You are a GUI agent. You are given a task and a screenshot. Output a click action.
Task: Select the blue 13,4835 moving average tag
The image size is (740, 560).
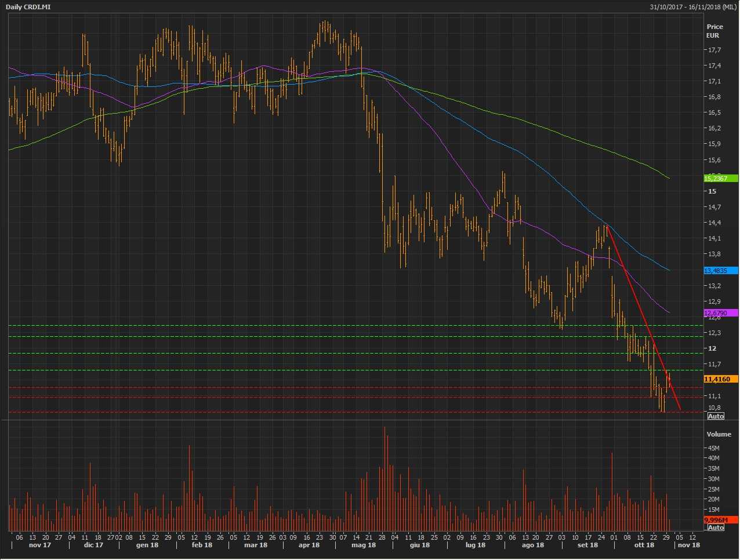[x=720, y=271]
